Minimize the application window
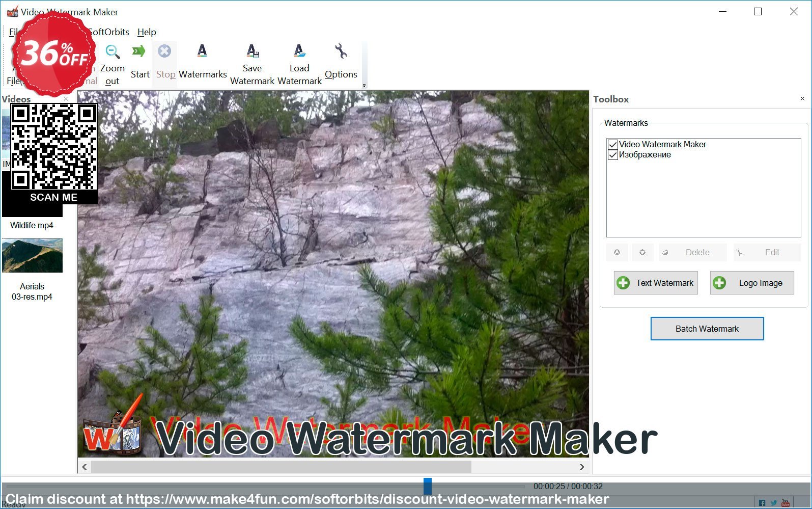This screenshot has width=812, height=509. (723, 12)
